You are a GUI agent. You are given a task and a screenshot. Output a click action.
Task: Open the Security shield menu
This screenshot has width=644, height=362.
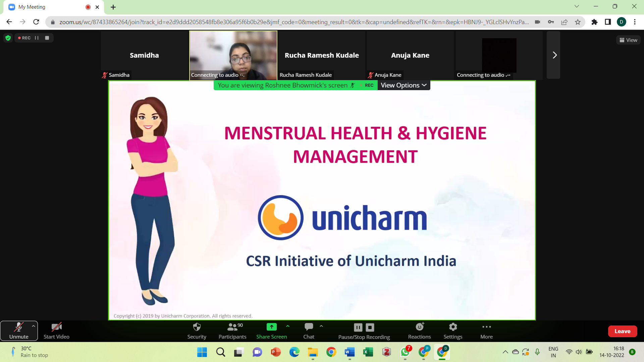197,331
